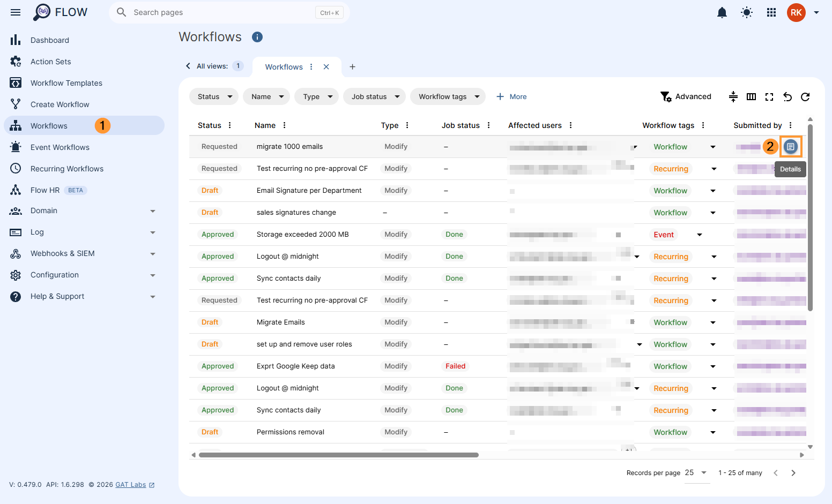
Task: Change row density icon
Action: [733, 96]
